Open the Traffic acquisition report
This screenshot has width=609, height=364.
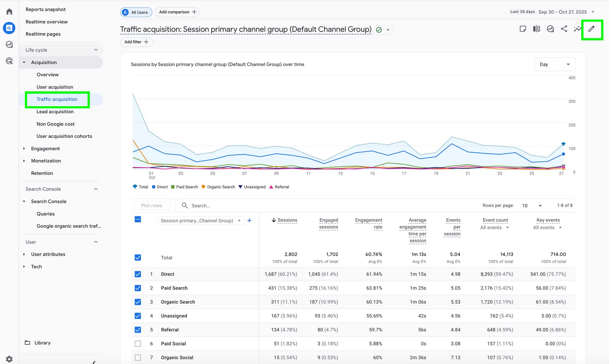[57, 99]
